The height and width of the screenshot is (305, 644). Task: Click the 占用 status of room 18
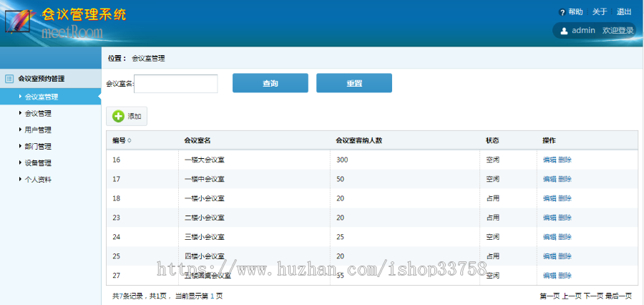(x=493, y=198)
